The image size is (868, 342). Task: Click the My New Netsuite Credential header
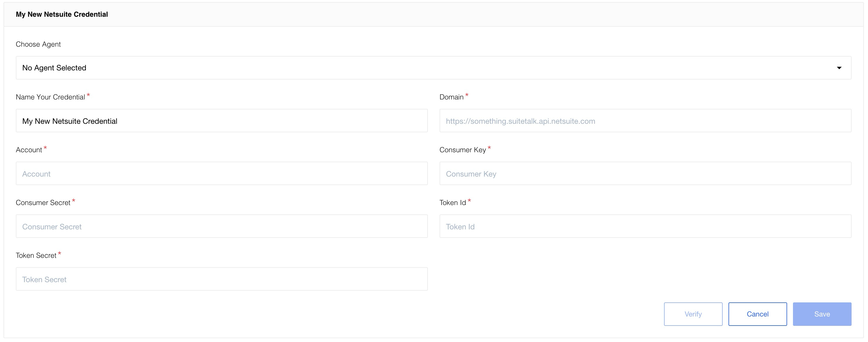pyautogui.click(x=62, y=14)
